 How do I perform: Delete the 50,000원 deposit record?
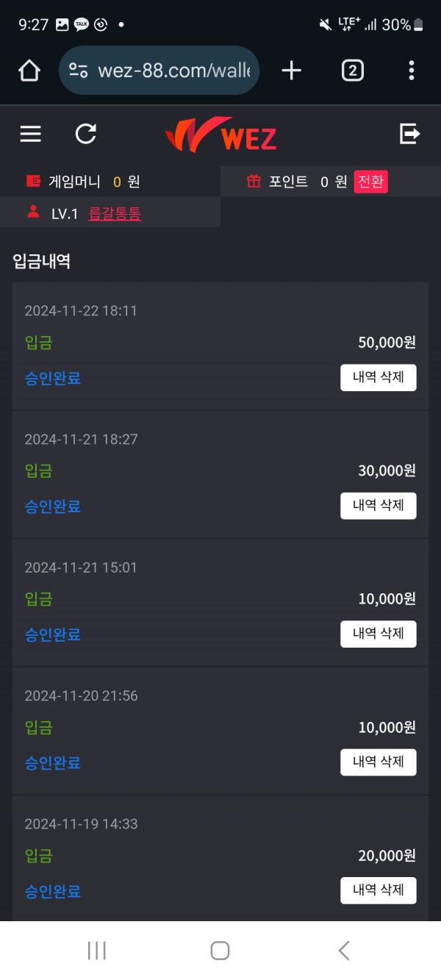tap(378, 378)
